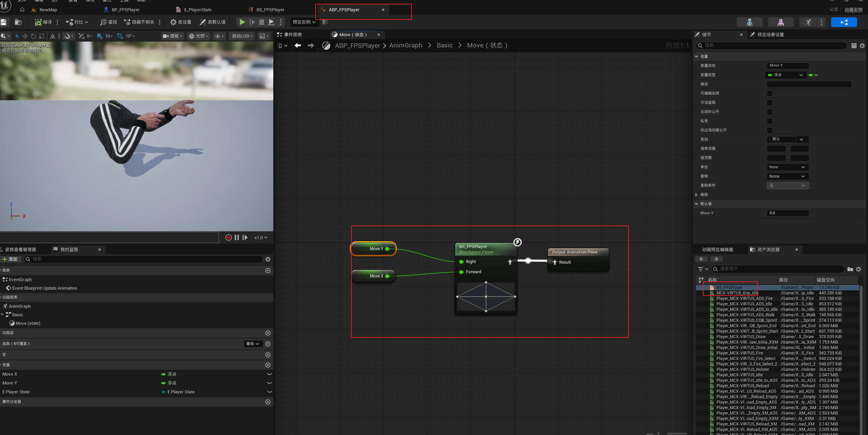Screen dimensions: 868x435
Task: Toggle Move Y variable visibility eye
Action: [269, 383]
